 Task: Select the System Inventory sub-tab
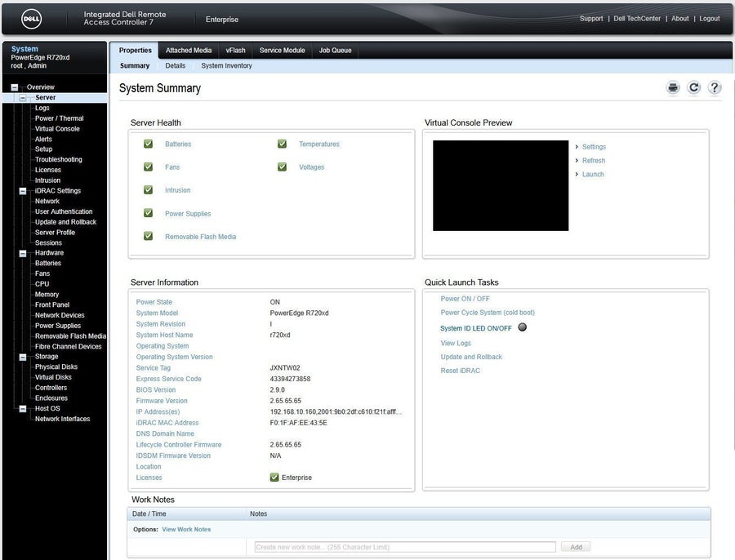(226, 66)
